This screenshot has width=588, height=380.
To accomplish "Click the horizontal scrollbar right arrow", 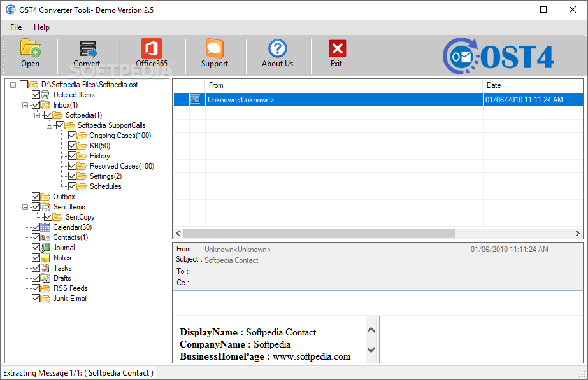I will [x=578, y=233].
